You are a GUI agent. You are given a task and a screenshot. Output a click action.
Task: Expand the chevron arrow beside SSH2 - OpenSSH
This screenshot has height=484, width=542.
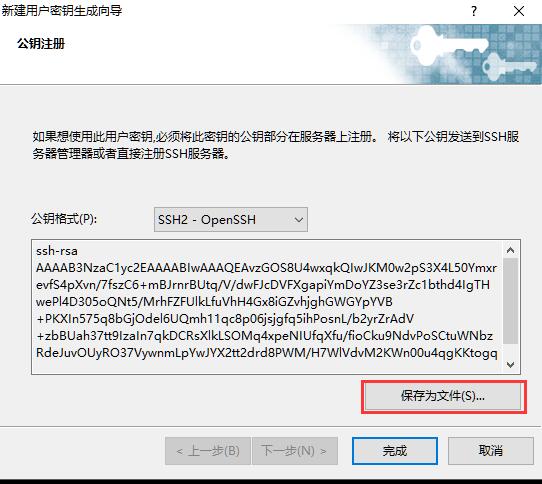[298, 220]
